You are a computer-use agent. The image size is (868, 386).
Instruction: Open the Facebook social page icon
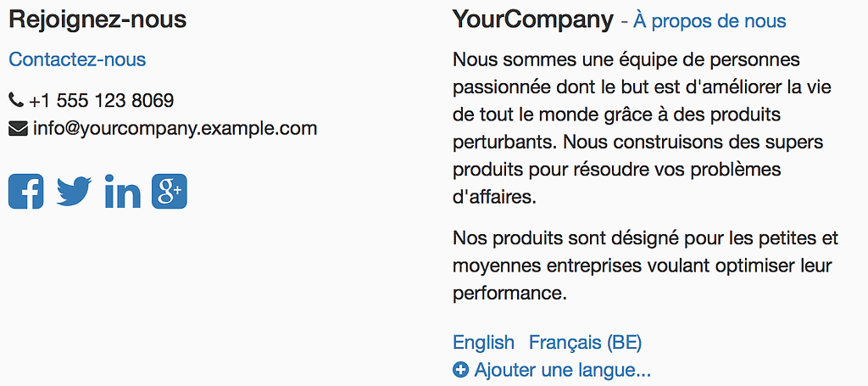[26, 191]
